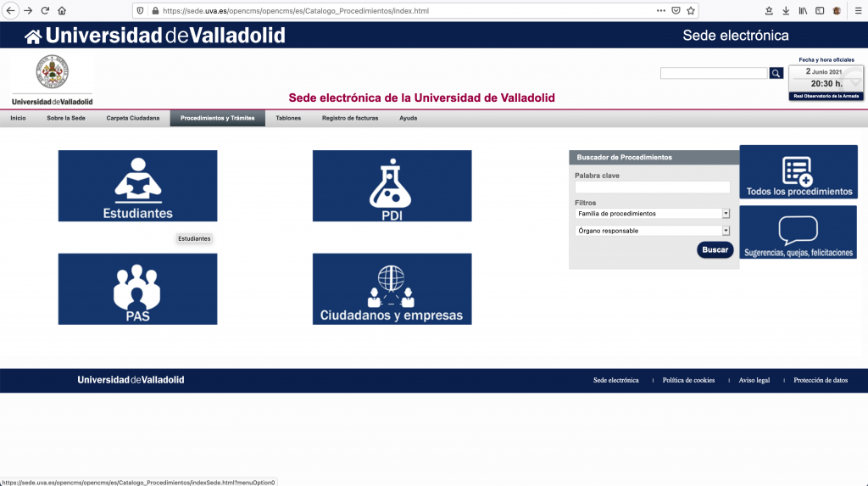Open the Estudiantes tile
The height and width of the screenshot is (486, 868).
point(138,186)
